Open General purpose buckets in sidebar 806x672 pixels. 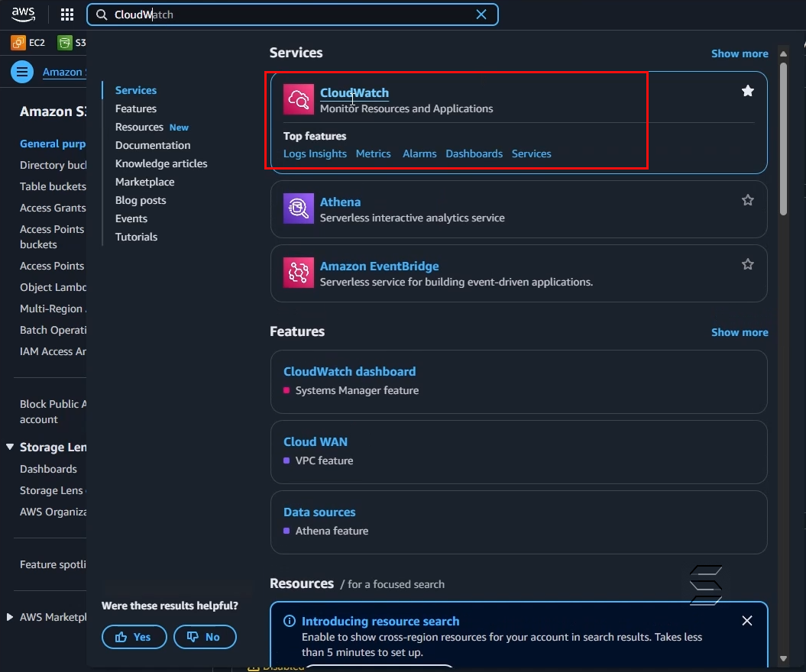point(53,144)
